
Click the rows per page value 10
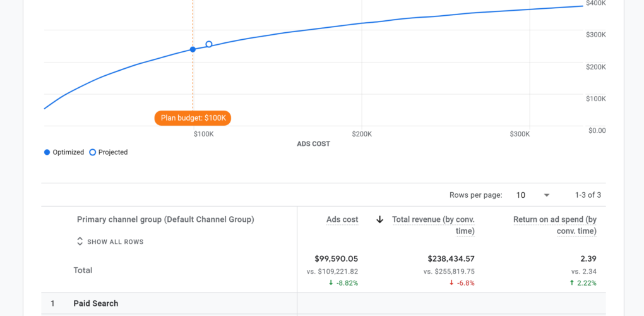521,195
